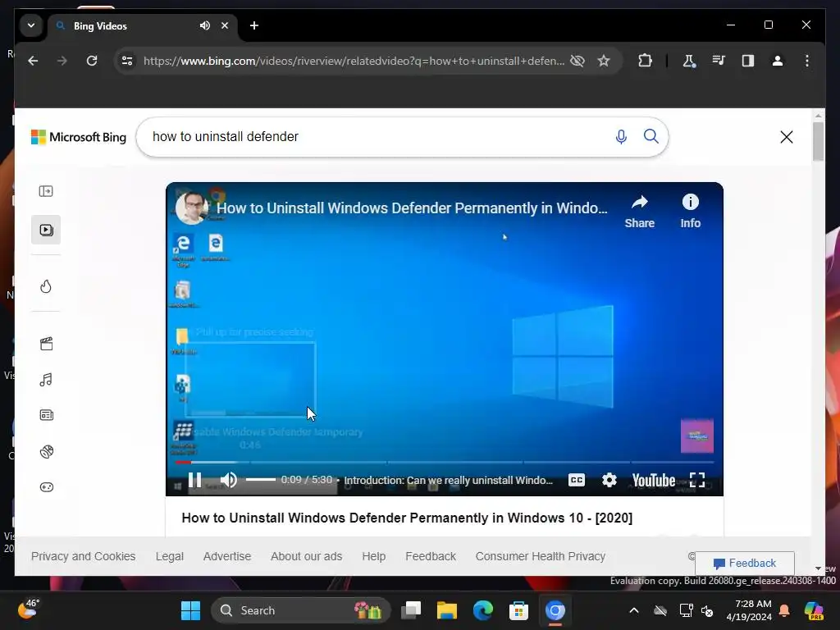Screen dimensions: 840x630
Task: Open Trending flame sidebar icon
Action: click(x=46, y=286)
